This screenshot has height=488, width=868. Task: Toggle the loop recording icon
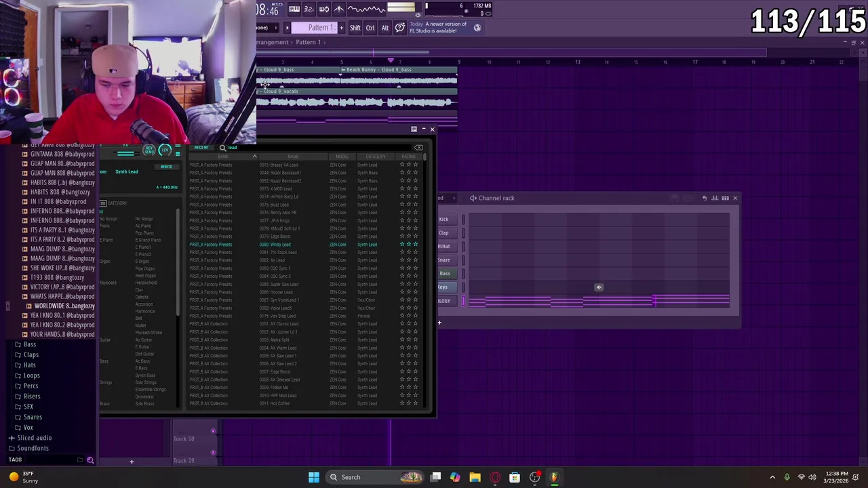(323, 9)
